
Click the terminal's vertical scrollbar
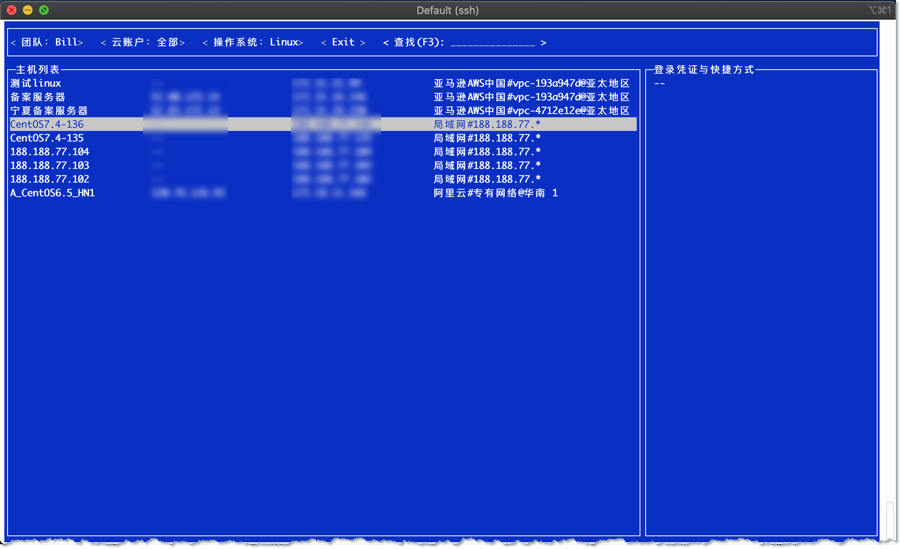[889, 520]
